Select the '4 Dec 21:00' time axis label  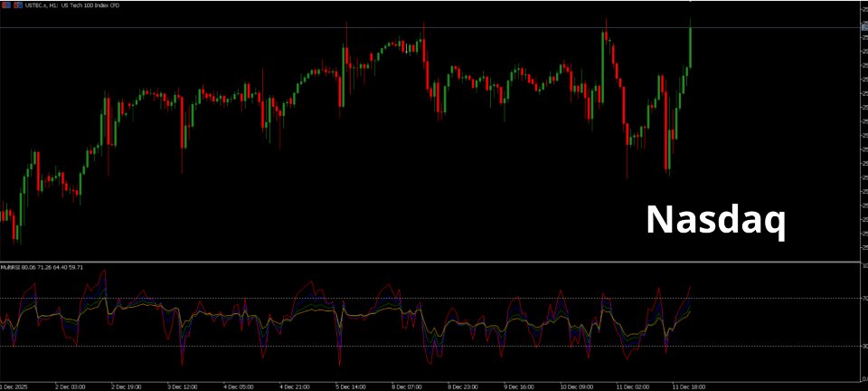coord(295,386)
